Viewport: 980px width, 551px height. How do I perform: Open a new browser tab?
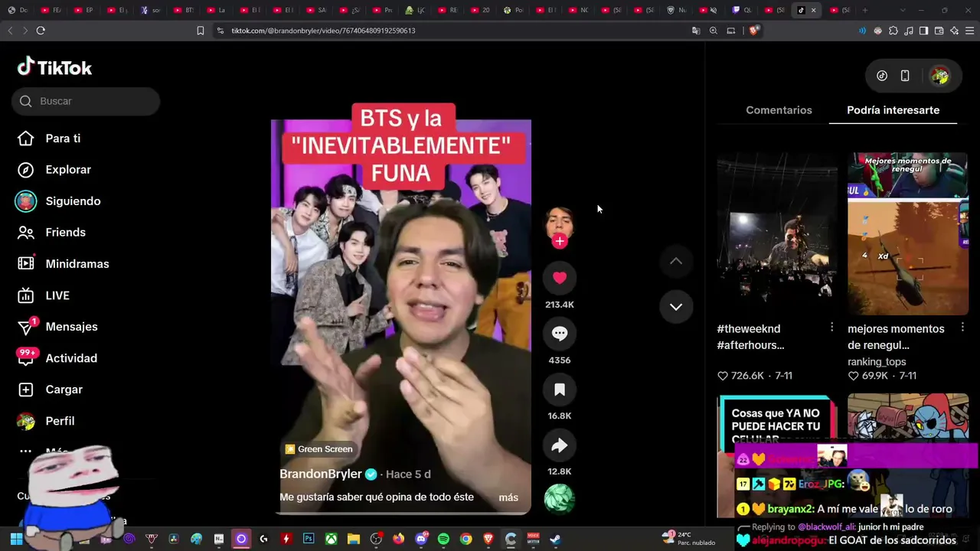click(x=865, y=10)
